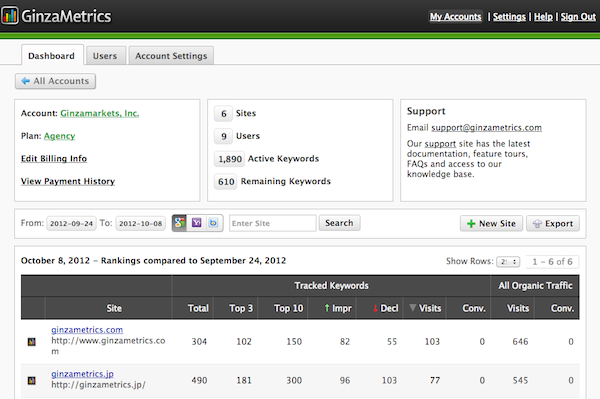Switch to the Dashboard tab

(x=52, y=56)
